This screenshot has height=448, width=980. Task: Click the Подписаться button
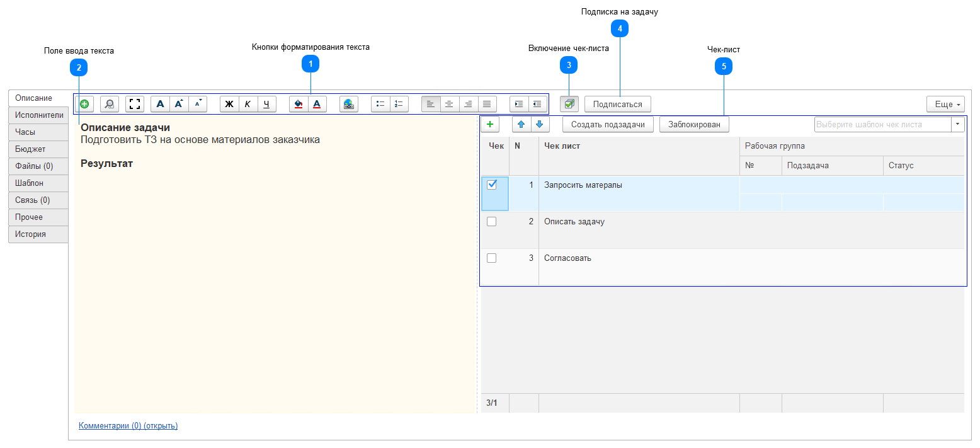click(x=618, y=104)
